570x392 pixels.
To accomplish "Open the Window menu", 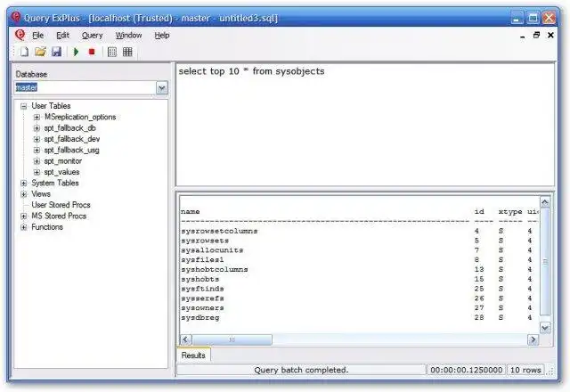I will (128, 36).
